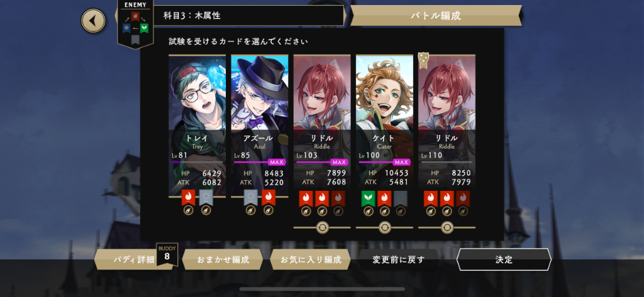Tap the round back arrow button
Screen dimensions: 644x297
(x=93, y=21)
